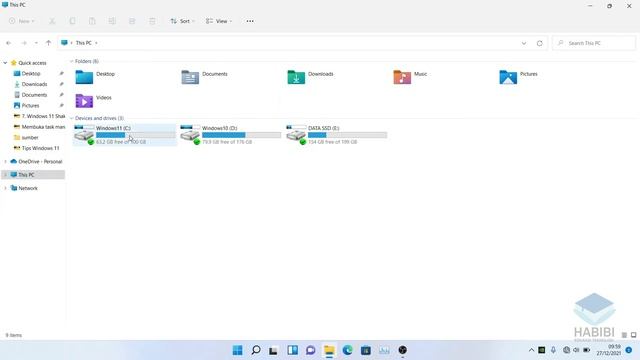Refresh the This PC view
The height and width of the screenshot is (360, 640).
click(x=540, y=43)
